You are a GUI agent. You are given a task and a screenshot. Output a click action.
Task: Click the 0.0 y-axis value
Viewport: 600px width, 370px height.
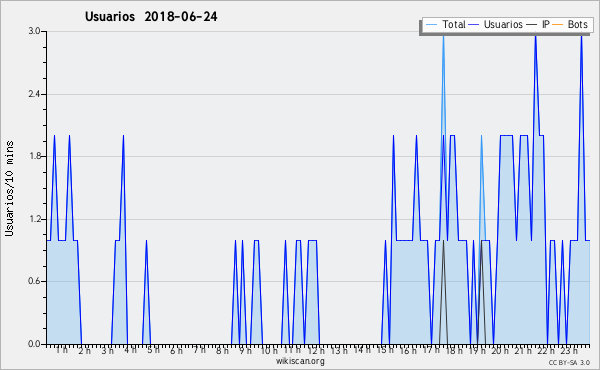tap(34, 344)
